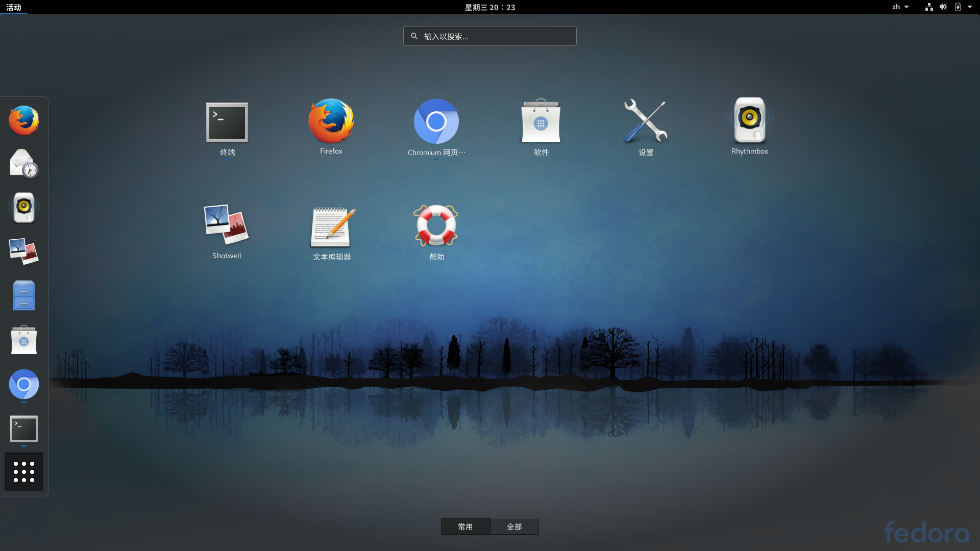Launch Firefox from the app grid
This screenshot has height=551, width=980.
331,128
